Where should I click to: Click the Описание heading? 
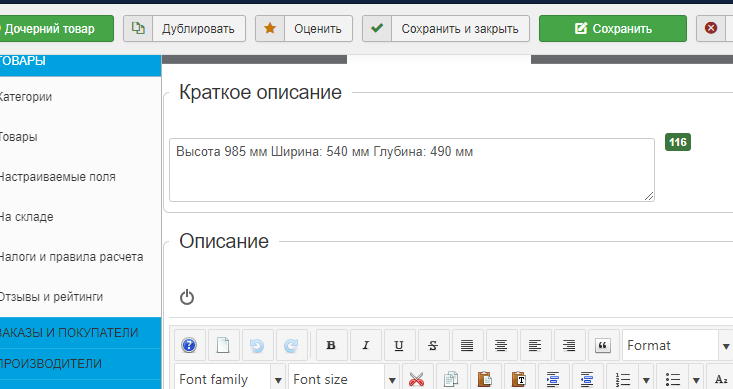click(x=224, y=241)
